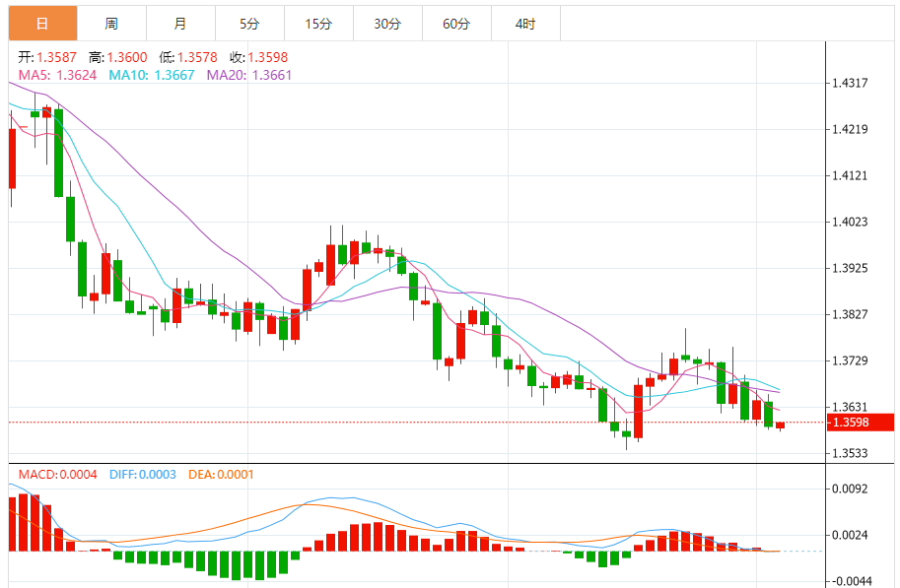
Task: Select the 日 (daily) timeframe tab
Action: pyautogui.click(x=42, y=24)
